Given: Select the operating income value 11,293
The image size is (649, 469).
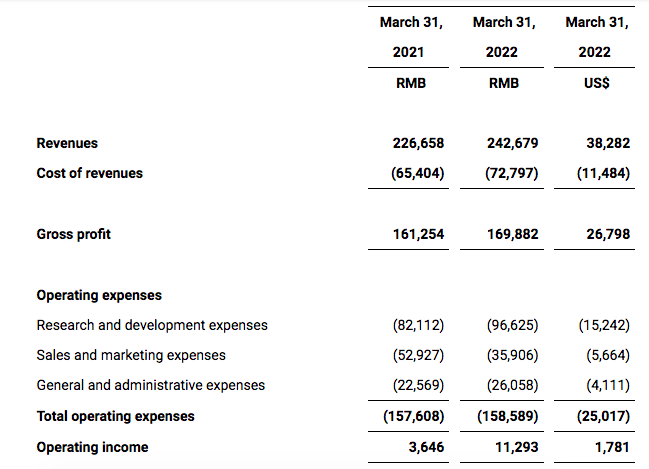Looking at the screenshot, I should pyautogui.click(x=516, y=447).
